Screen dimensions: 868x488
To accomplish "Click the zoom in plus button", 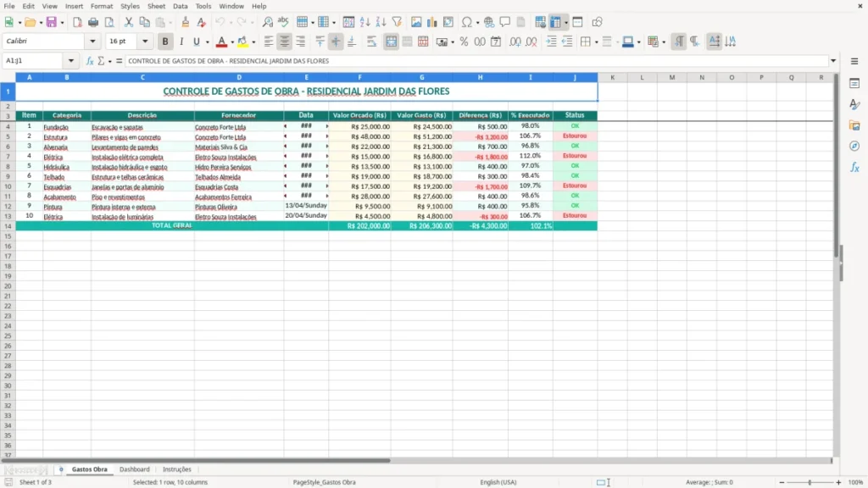I will pyautogui.click(x=838, y=482).
